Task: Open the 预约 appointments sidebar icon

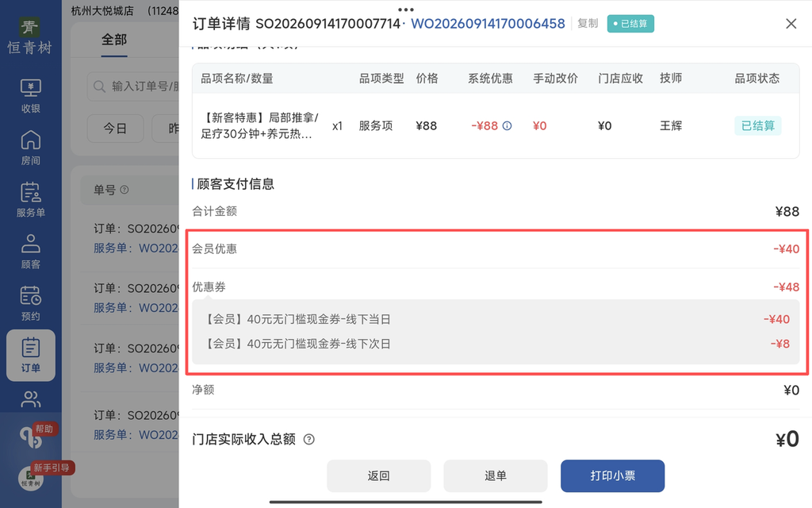Action: tap(31, 303)
